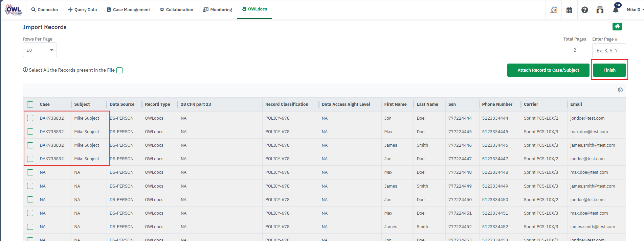Open table settings gear icon
644x241 pixels.
point(620,90)
